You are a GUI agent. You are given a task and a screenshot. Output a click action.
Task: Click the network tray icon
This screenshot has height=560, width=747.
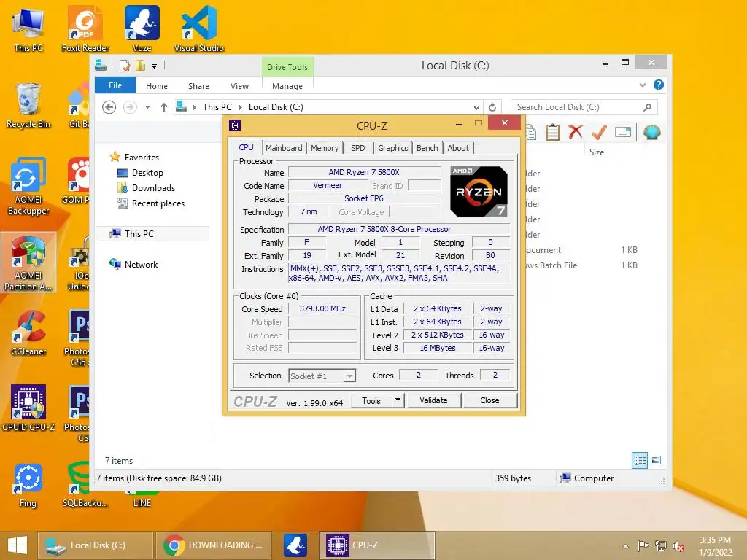click(660, 545)
